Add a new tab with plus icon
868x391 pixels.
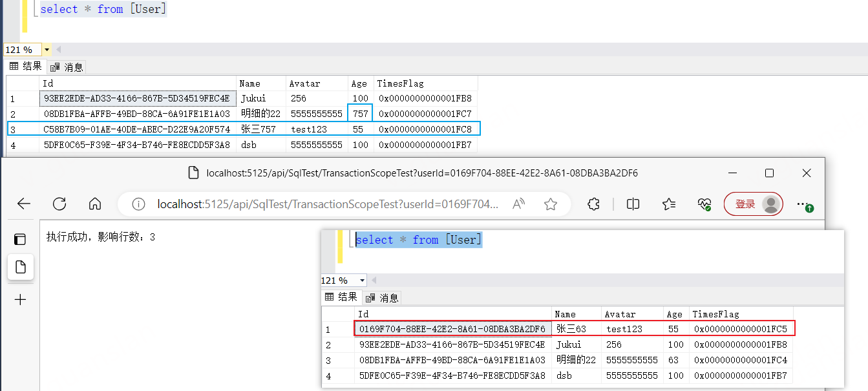point(20,299)
